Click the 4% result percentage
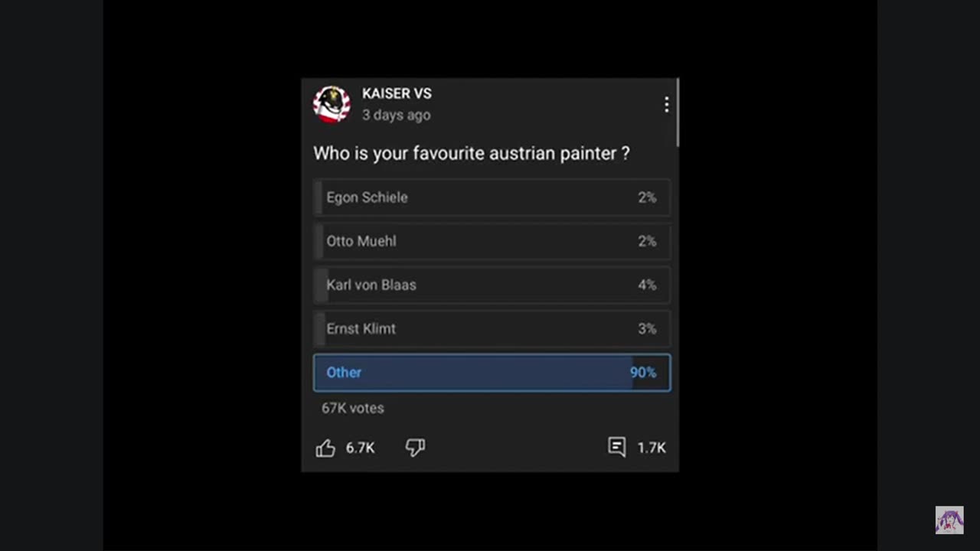The width and height of the screenshot is (980, 551). (647, 285)
